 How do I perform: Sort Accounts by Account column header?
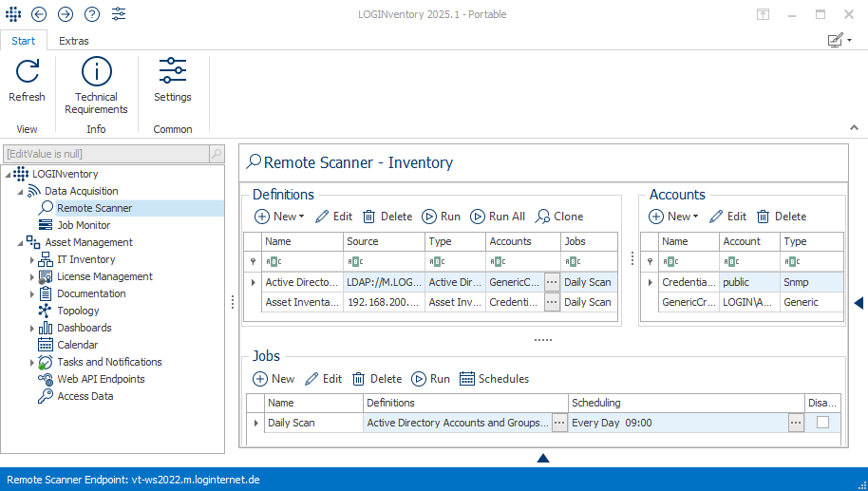pos(749,241)
